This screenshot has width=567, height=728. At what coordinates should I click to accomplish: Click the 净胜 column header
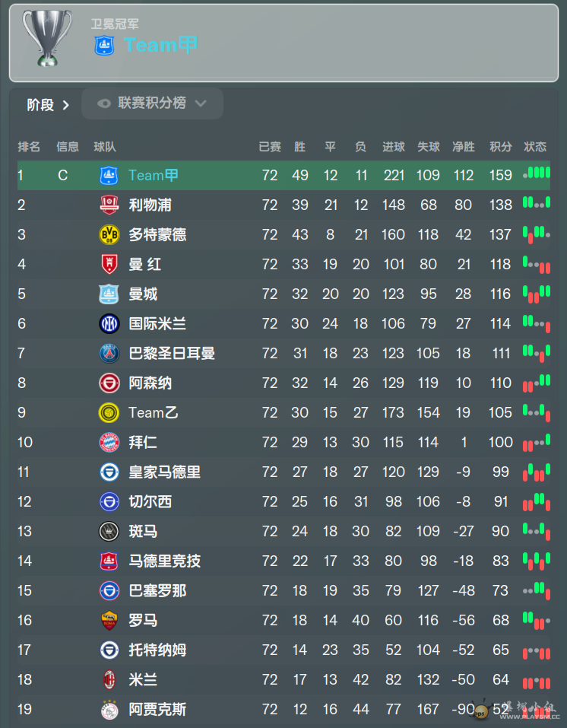tap(464, 147)
